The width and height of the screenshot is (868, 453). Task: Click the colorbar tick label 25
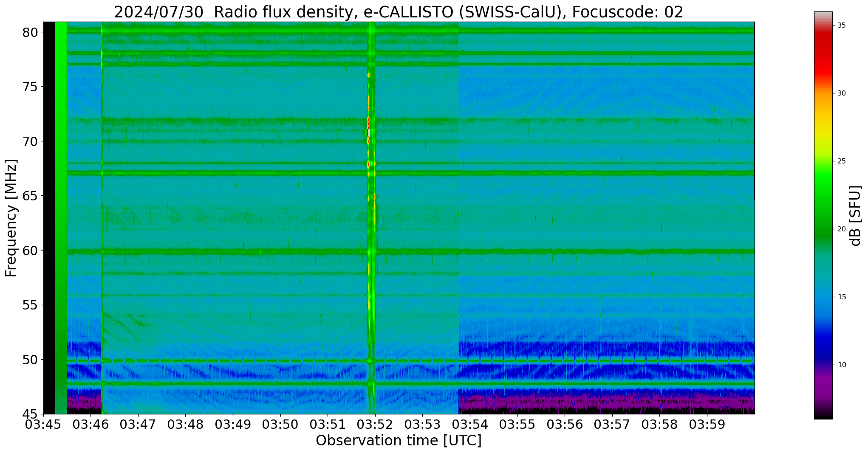(x=841, y=161)
